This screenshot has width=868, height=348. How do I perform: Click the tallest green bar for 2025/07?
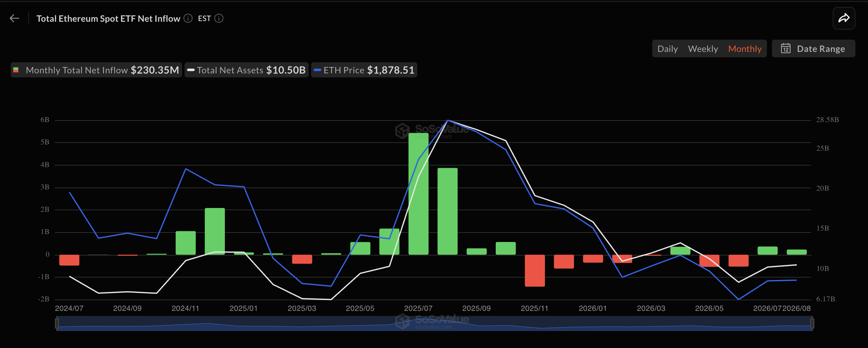pos(419,194)
